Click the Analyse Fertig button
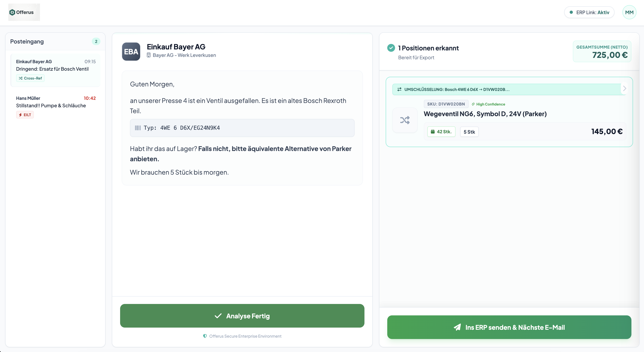The height and width of the screenshot is (352, 644). [242, 316]
